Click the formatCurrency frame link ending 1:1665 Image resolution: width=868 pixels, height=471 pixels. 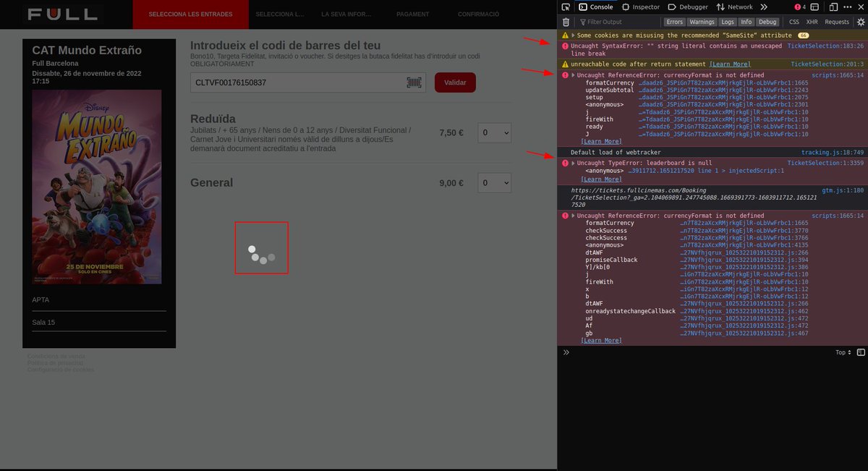click(723, 82)
